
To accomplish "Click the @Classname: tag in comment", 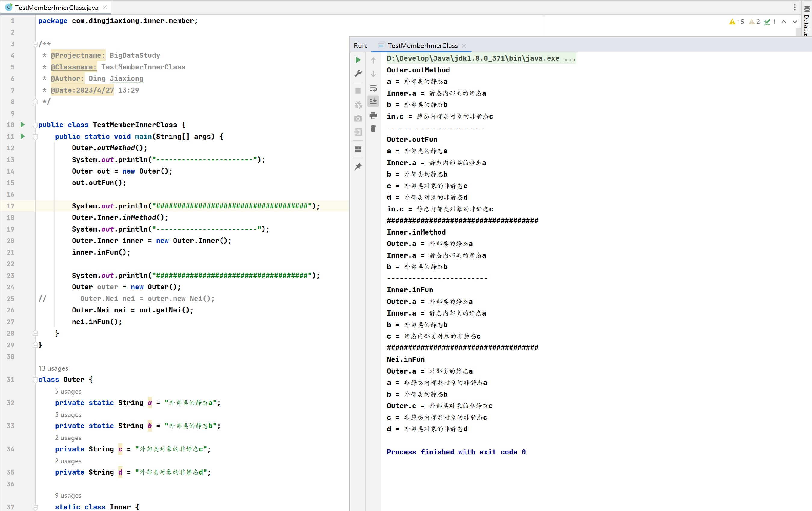I will (74, 67).
